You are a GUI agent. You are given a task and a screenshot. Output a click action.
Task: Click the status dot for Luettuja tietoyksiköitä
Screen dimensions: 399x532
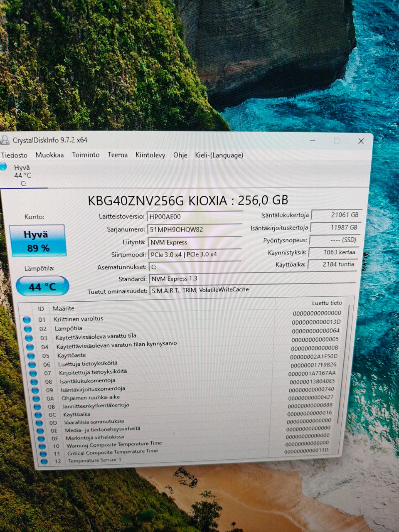pos(32,365)
